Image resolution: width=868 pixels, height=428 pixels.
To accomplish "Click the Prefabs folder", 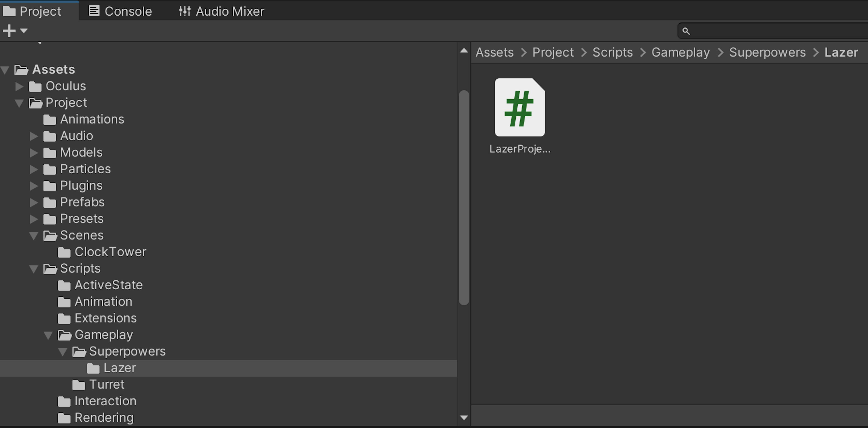I will click(x=82, y=201).
